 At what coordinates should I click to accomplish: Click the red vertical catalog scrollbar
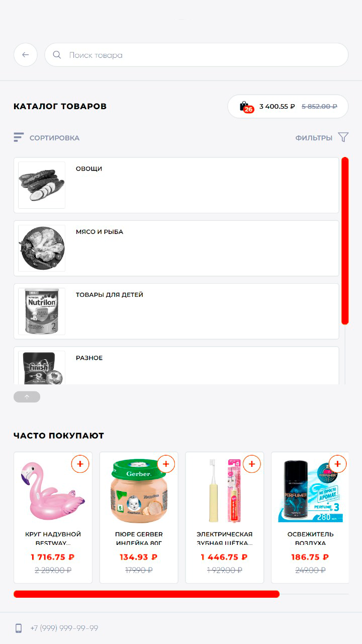coord(345,240)
